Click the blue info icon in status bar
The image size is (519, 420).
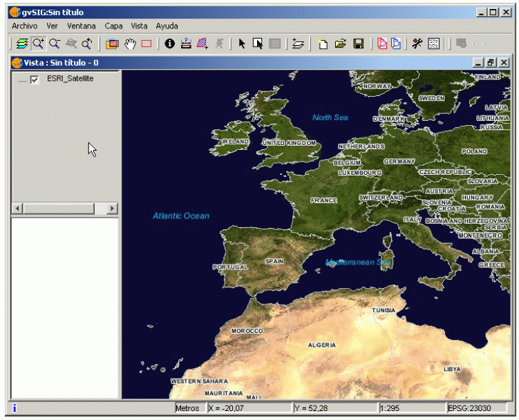pyautogui.click(x=15, y=408)
